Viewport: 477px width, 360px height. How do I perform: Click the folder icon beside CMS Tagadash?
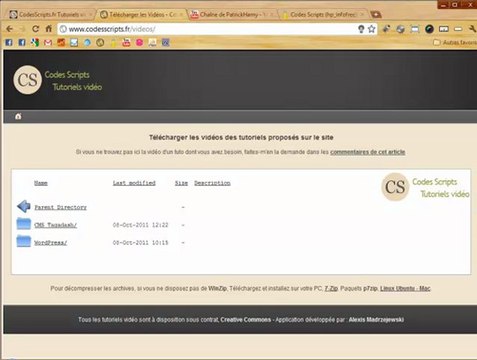point(24,224)
